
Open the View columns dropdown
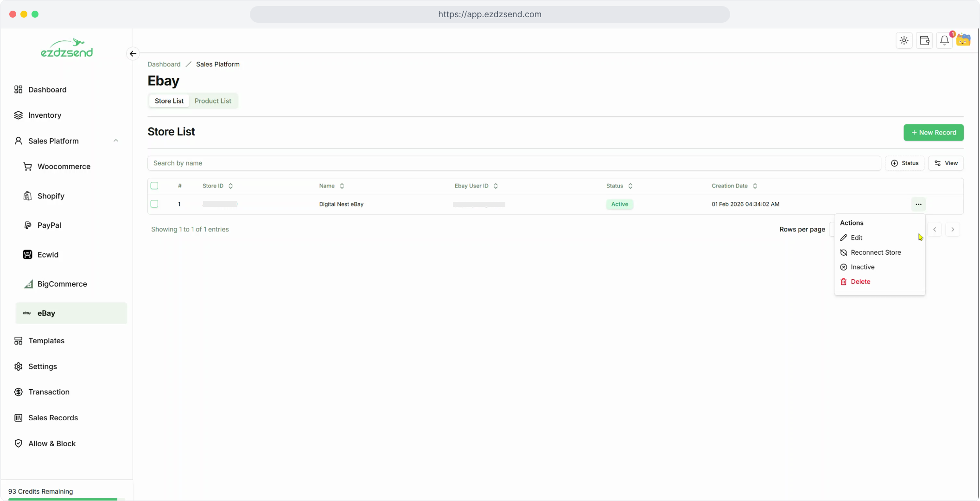[946, 163]
